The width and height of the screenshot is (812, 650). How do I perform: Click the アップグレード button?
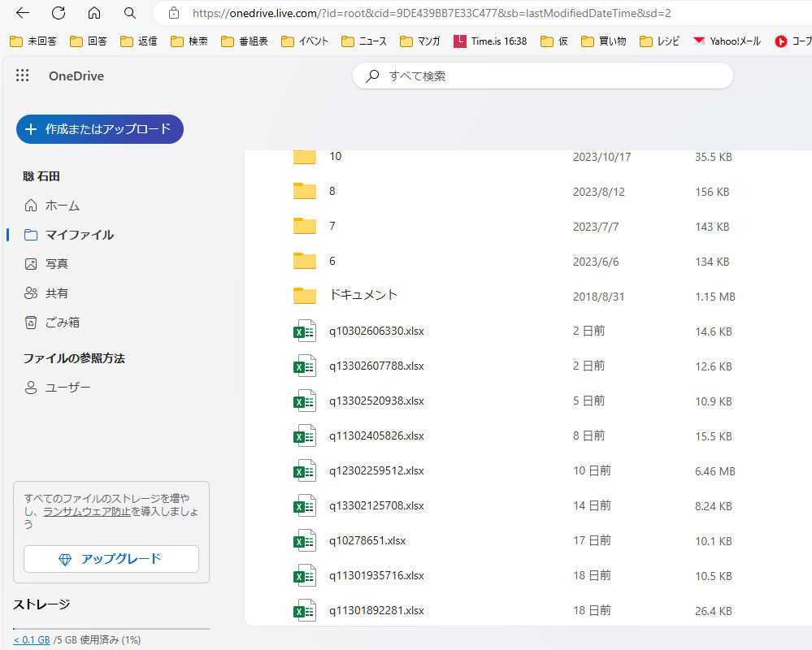(111, 559)
